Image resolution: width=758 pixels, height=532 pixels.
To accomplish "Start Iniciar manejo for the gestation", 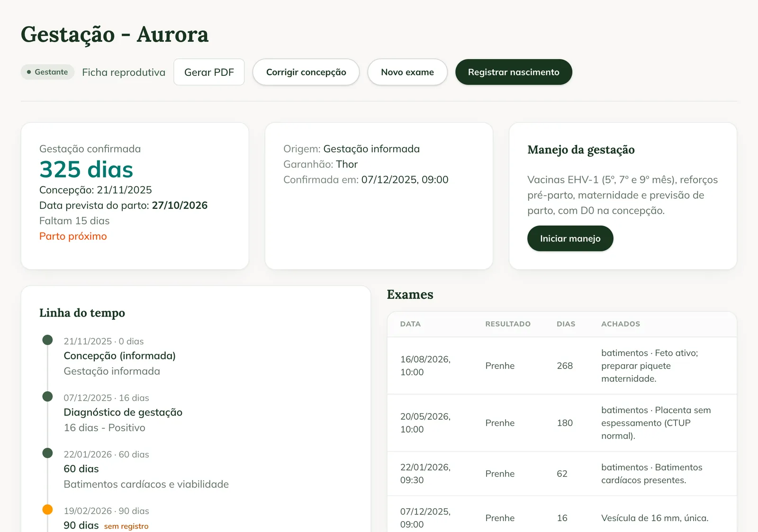I will 570,238.
